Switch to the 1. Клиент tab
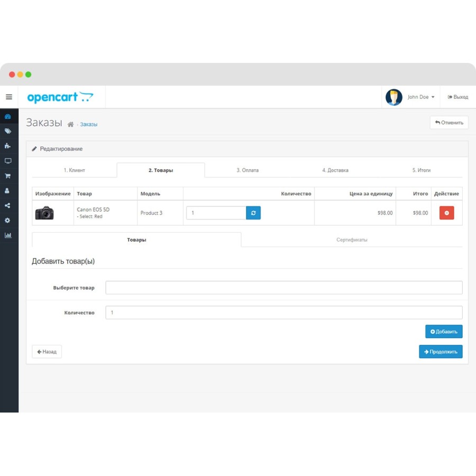 [x=75, y=170]
